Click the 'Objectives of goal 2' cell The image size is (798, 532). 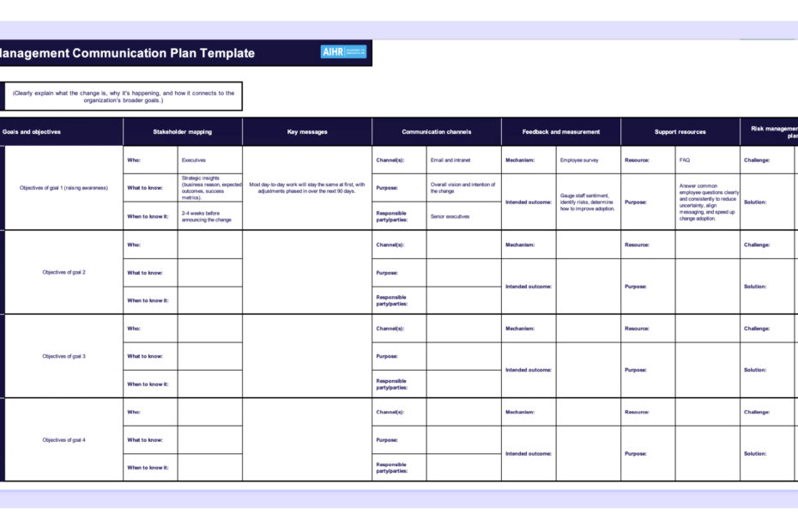tap(63, 272)
